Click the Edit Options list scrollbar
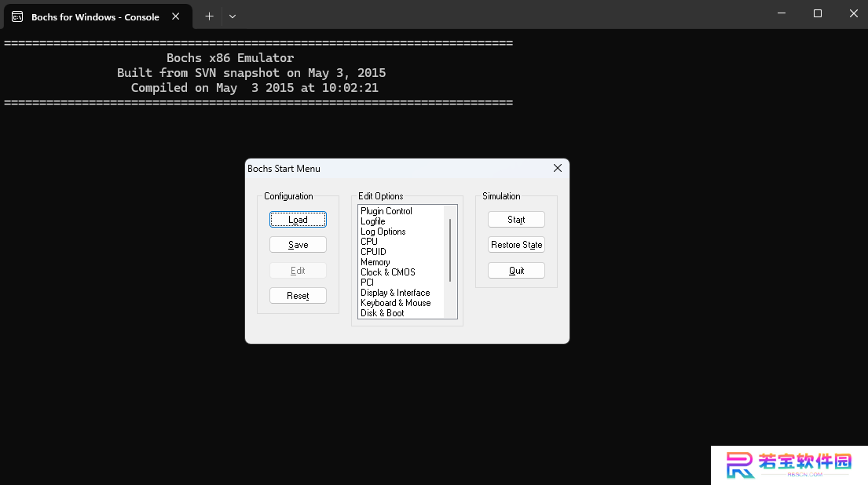 451,250
